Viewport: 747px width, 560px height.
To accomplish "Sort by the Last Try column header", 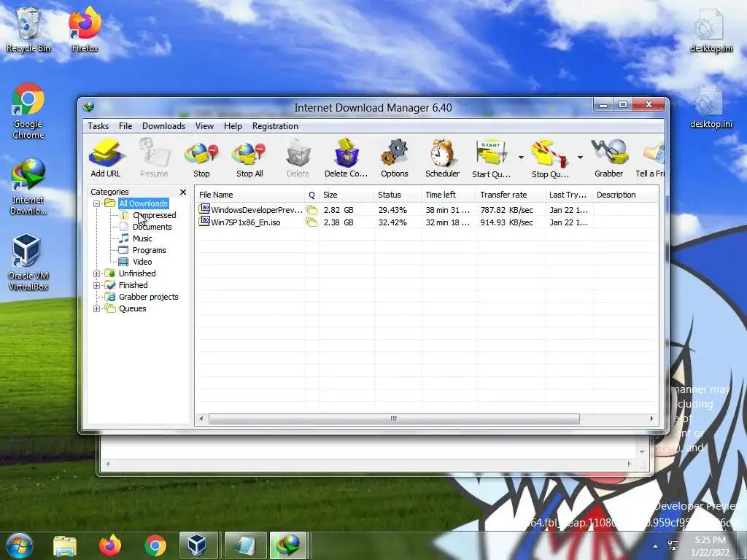I will pos(569,195).
